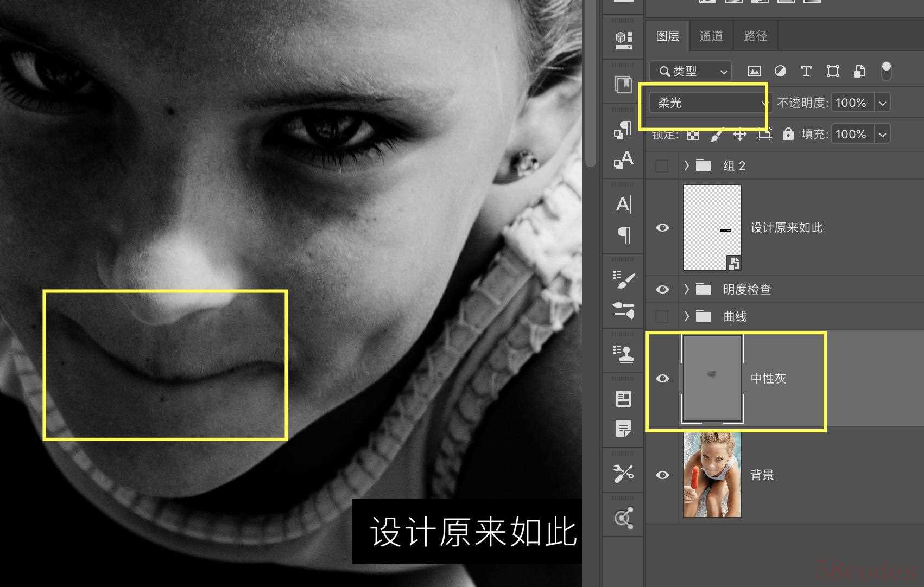Click the 背景 layer name
924x587 pixels.
762,475
